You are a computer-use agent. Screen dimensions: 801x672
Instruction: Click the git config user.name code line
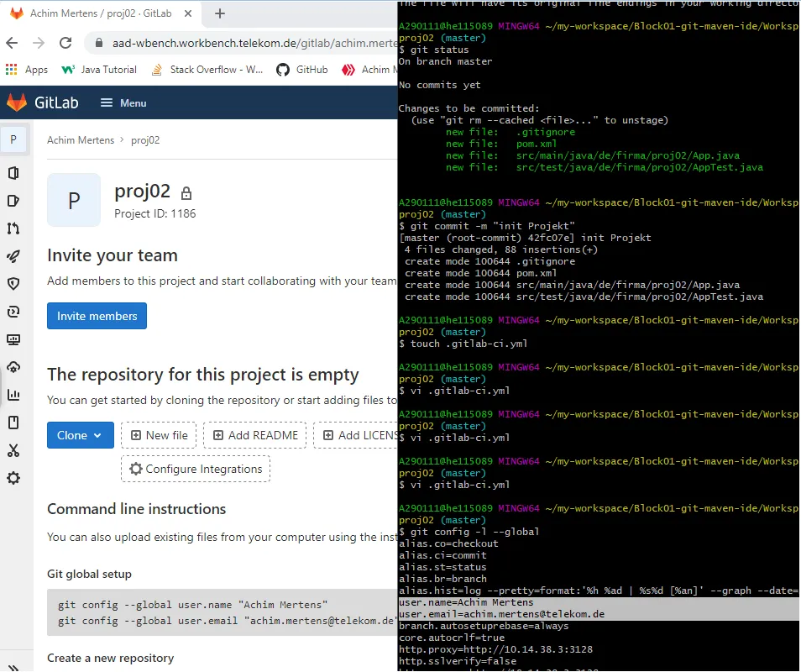coord(192,605)
